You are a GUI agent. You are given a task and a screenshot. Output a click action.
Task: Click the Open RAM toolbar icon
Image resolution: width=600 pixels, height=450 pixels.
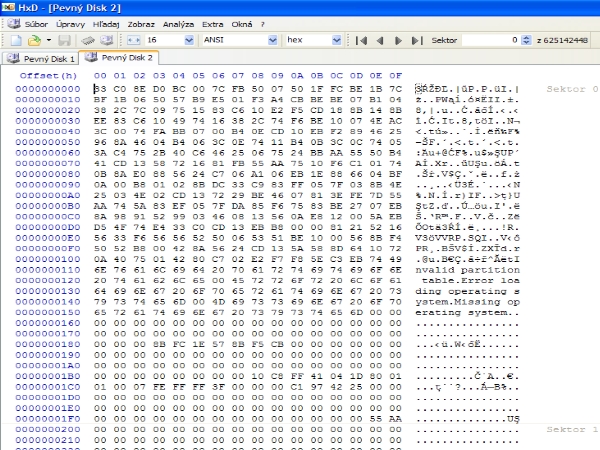click(x=88, y=40)
